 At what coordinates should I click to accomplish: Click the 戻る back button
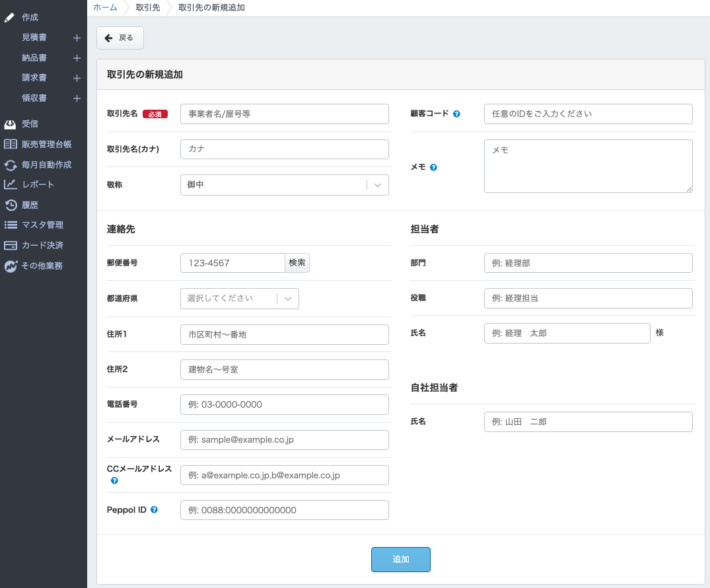coord(120,38)
